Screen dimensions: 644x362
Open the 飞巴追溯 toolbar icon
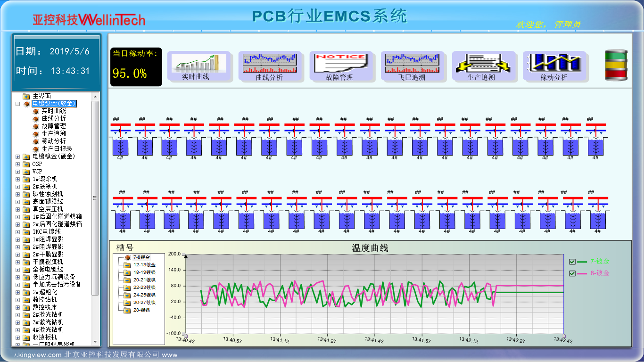coord(412,66)
